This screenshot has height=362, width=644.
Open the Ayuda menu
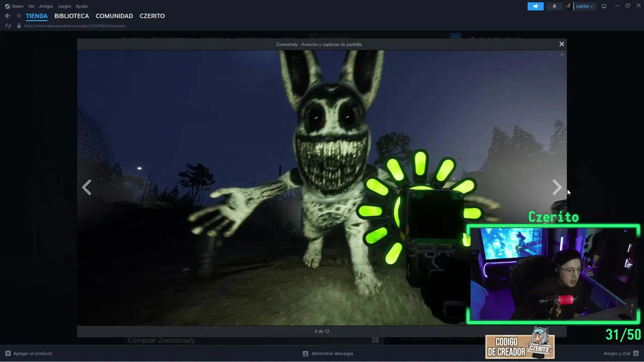[82, 7]
